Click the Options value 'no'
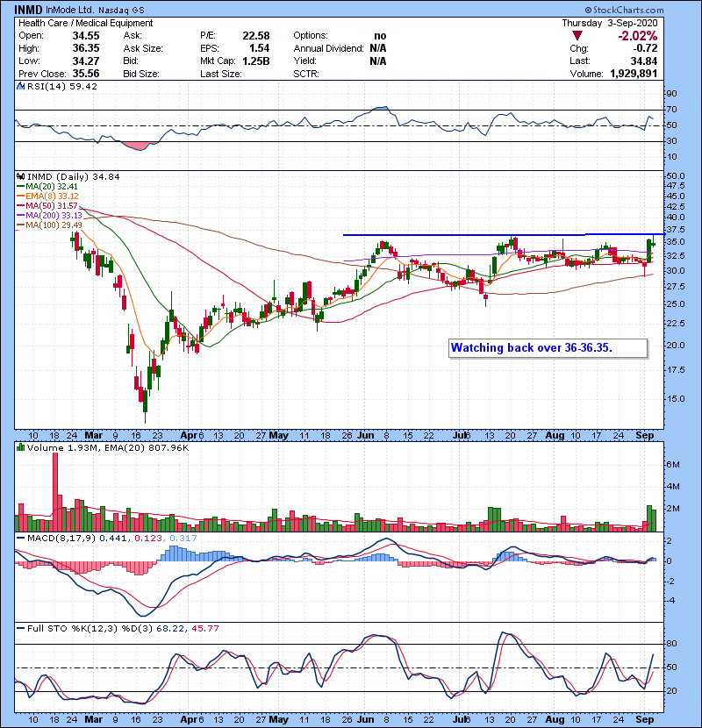This screenshot has width=702, height=728. pos(380,36)
